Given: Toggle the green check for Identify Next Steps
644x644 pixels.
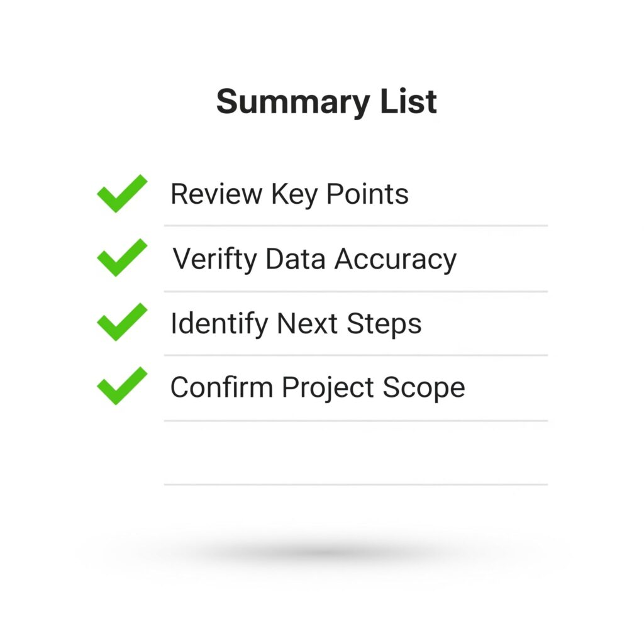Looking at the screenshot, I should click(x=122, y=322).
